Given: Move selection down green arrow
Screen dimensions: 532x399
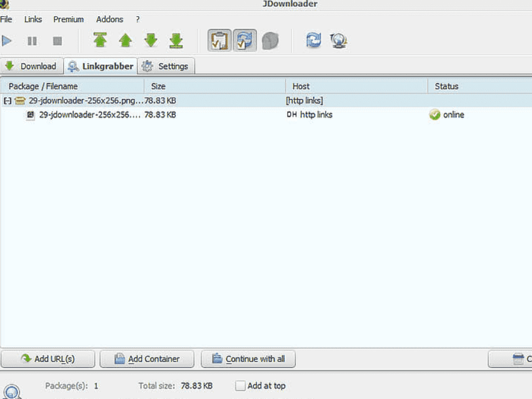Looking at the screenshot, I should tap(151, 41).
